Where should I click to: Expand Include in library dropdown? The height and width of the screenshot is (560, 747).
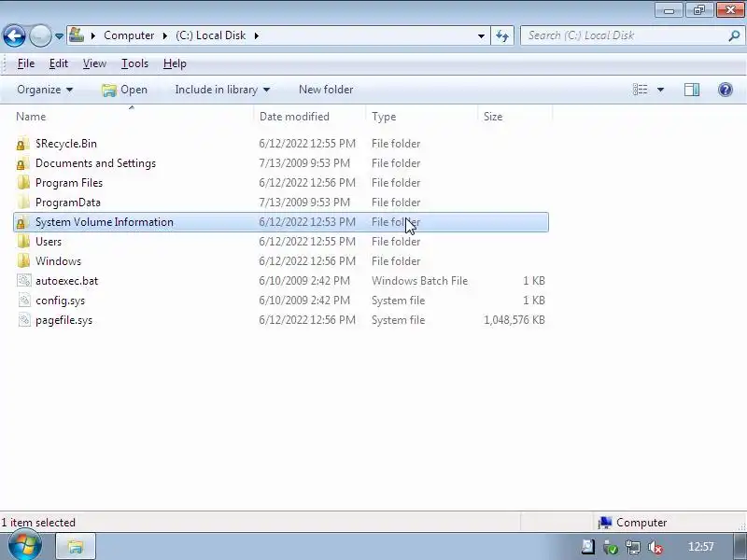[222, 90]
